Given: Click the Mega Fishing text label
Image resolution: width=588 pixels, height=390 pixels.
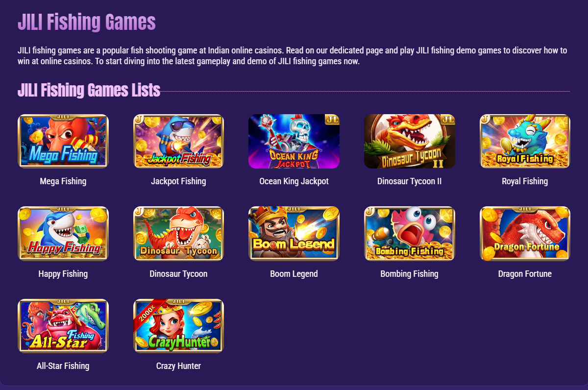Looking at the screenshot, I should [63, 181].
